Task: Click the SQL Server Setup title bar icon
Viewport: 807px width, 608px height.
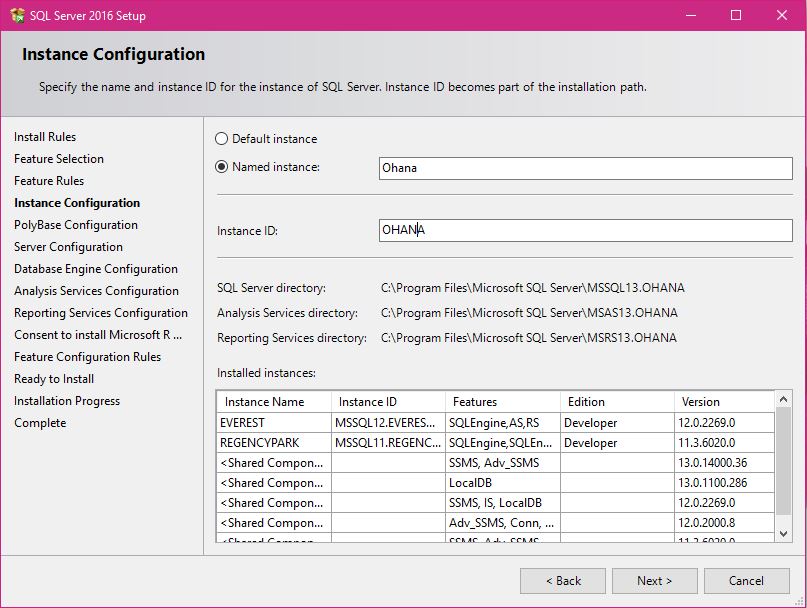Action: [x=18, y=15]
